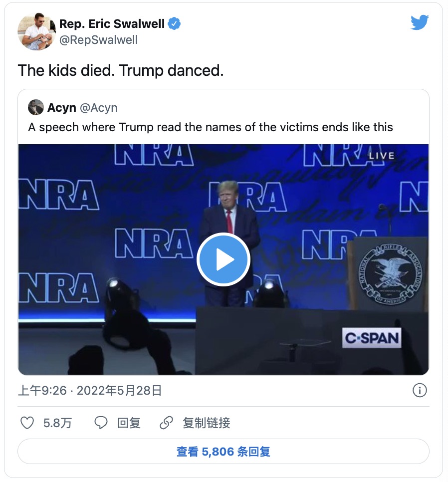Click the 5.8万 like count
The height and width of the screenshot is (482, 448).
click(x=57, y=423)
